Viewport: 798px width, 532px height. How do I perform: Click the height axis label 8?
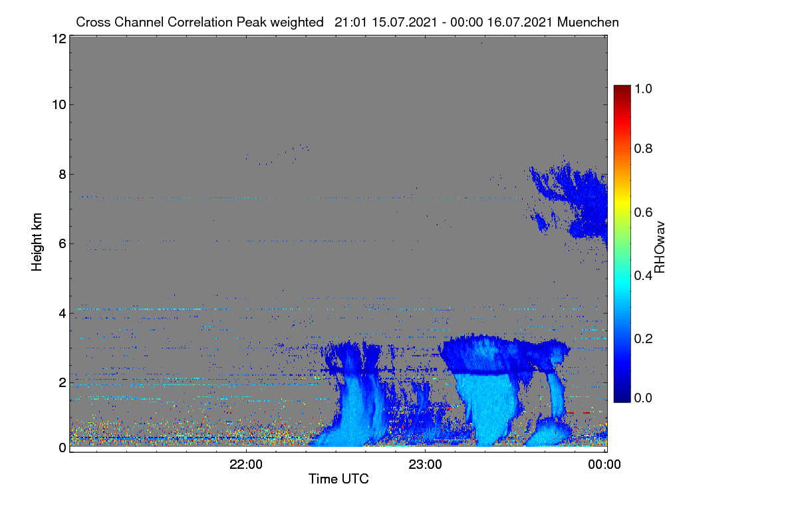click(62, 174)
